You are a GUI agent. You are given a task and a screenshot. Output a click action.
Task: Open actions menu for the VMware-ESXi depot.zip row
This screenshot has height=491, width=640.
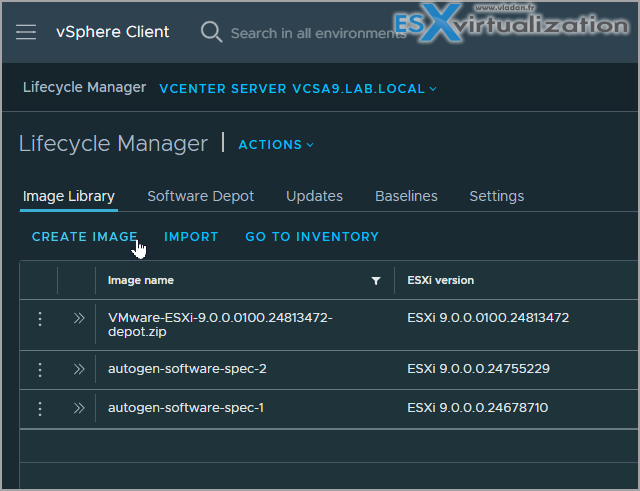point(40,319)
